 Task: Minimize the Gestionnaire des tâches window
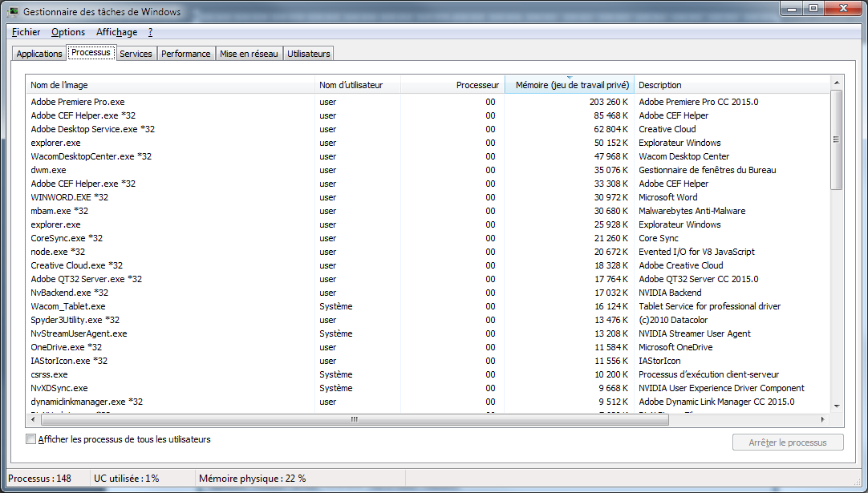click(792, 8)
